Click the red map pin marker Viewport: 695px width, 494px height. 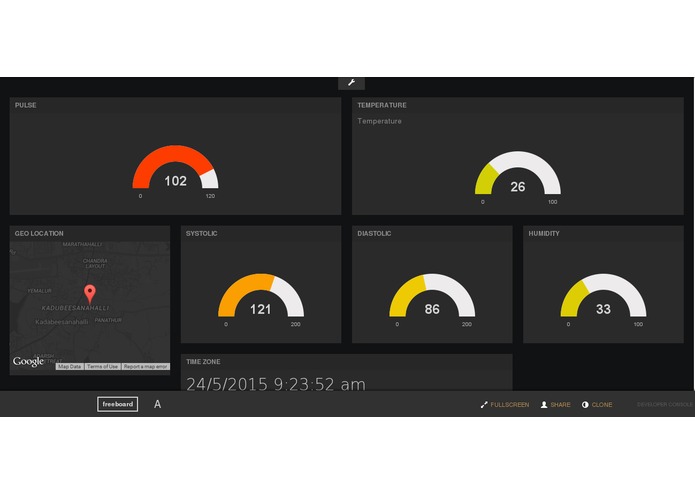tap(90, 294)
